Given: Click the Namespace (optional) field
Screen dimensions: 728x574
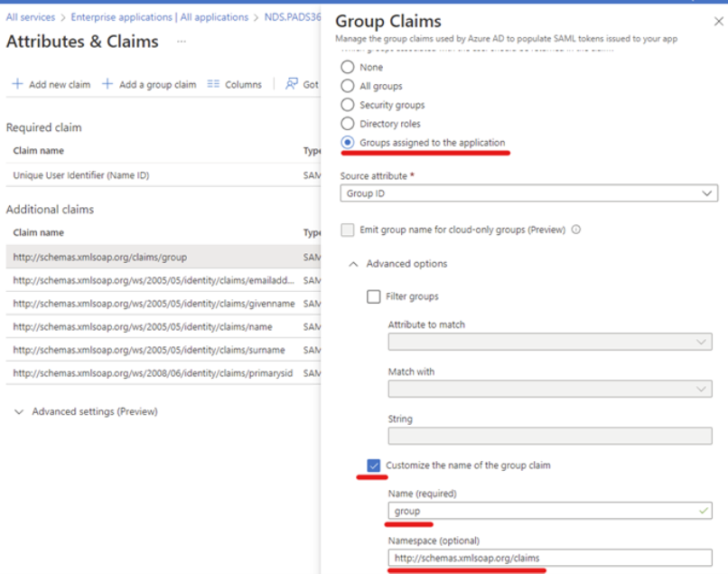Looking at the screenshot, I should point(550,558).
